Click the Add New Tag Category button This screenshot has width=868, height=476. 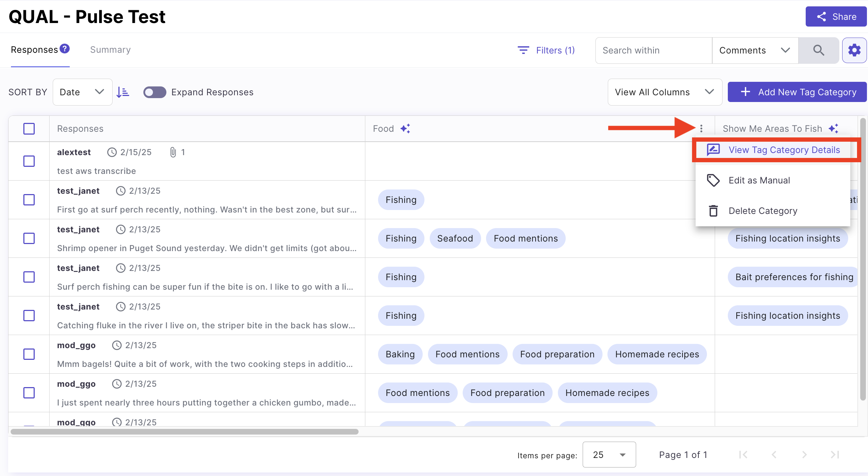click(x=797, y=92)
